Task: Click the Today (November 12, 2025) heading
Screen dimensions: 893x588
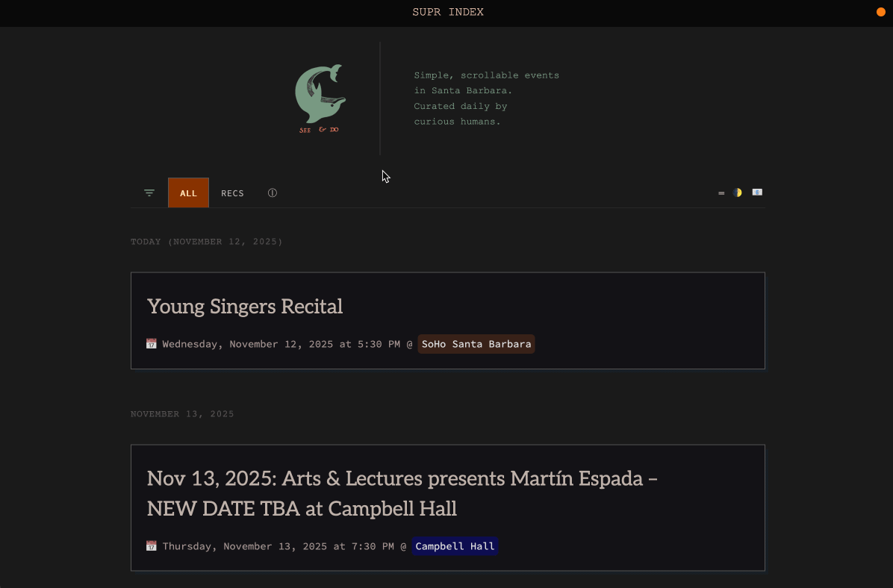Action: [207, 242]
